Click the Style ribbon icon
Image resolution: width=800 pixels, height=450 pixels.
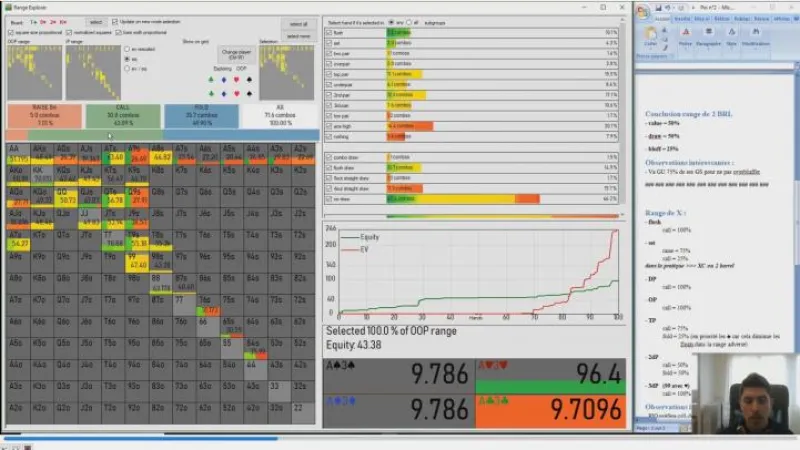[x=730, y=34]
